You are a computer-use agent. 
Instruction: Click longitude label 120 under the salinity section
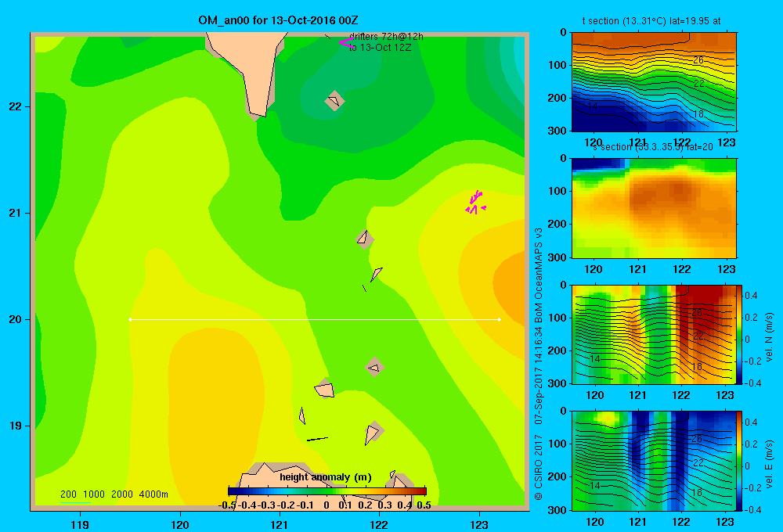[594, 269]
